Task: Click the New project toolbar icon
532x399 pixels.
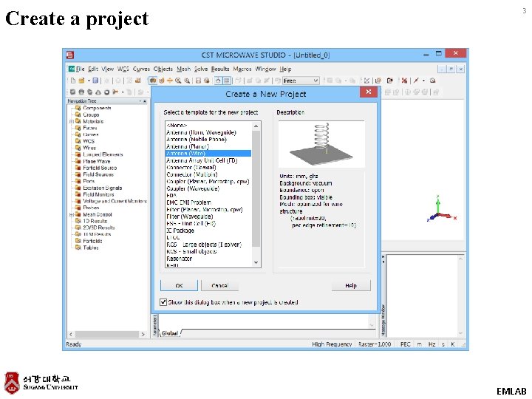Action: point(73,81)
